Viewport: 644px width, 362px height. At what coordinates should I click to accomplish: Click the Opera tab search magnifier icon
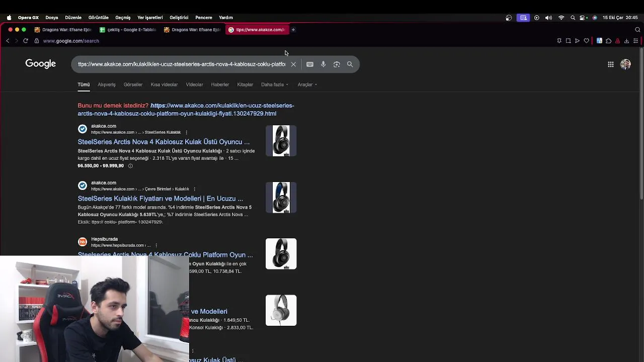pyautogui.click(x=637, y=30)
